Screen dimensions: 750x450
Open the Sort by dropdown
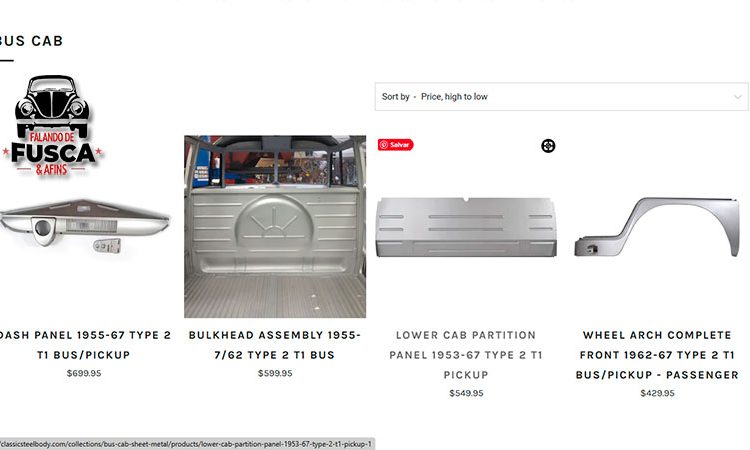pyautogui.click(x=562, y=97)
